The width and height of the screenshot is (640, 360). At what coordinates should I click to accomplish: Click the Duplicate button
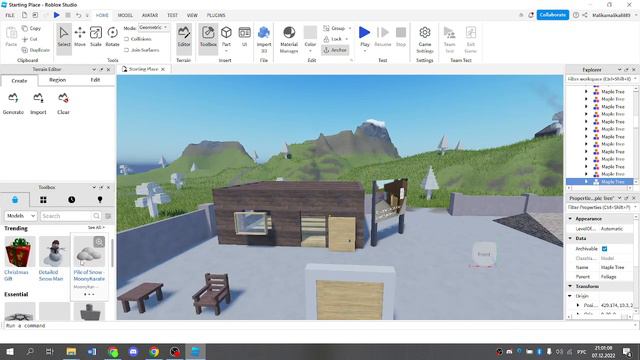(36, 50)
